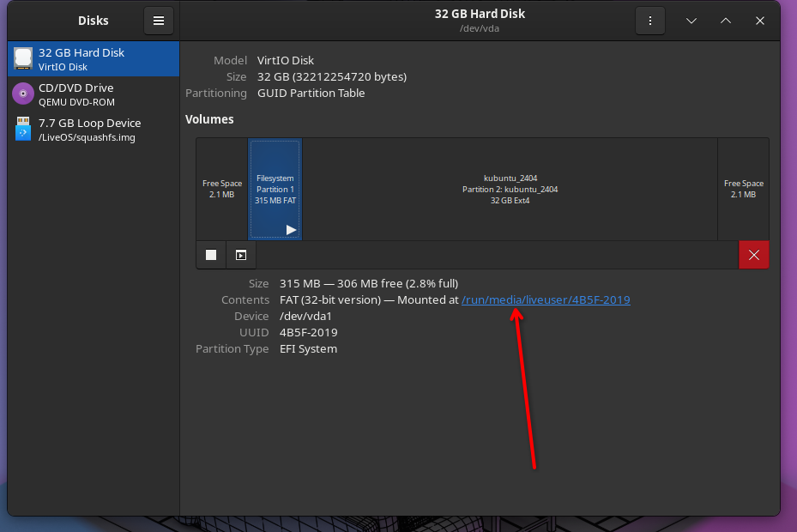The width and height of the screenshot is (797, 532).
Task: Close the Disks window
Action: [759, 21]
